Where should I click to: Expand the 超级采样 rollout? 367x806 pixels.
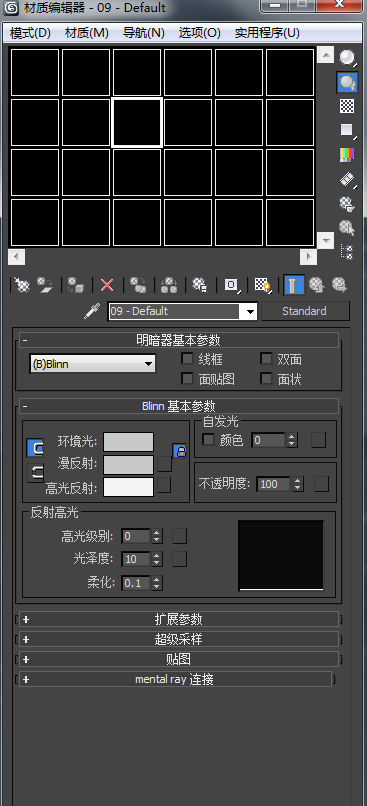tap(179, 639)
